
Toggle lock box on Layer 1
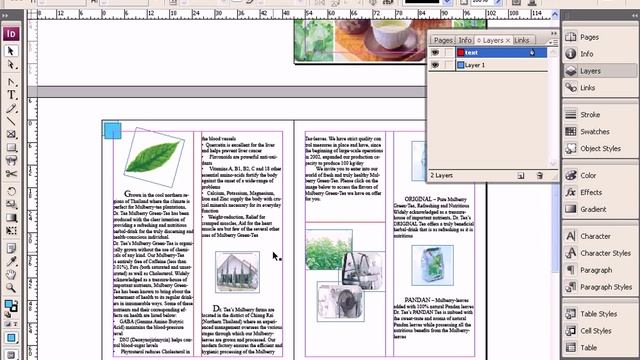coord(449,65)
